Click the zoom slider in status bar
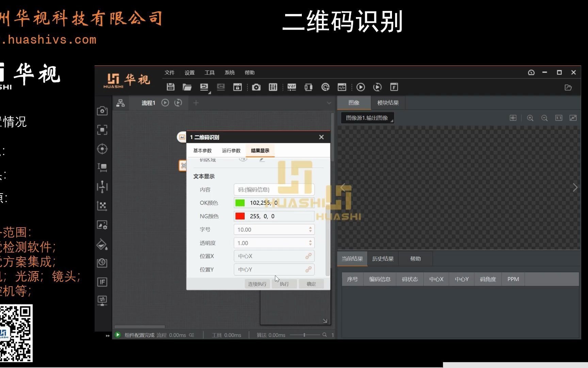 click(x=304, y=335)
